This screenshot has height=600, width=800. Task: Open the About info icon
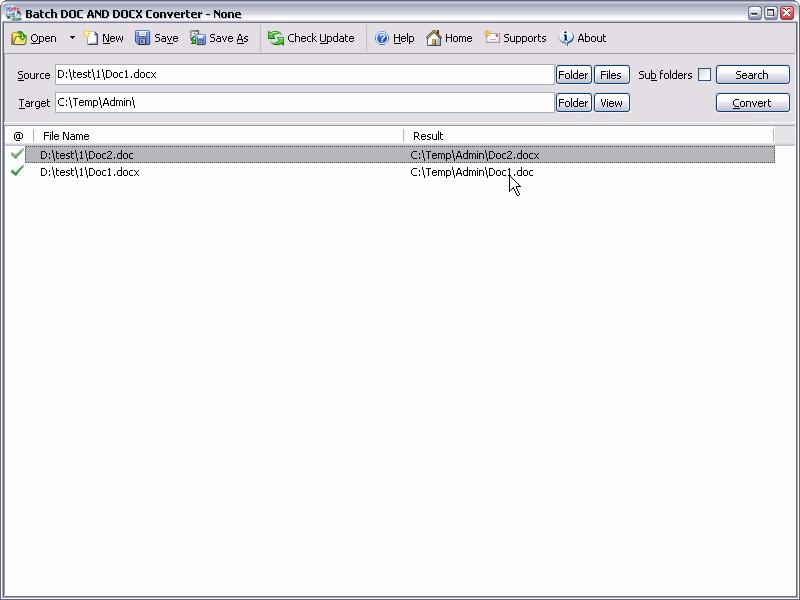coord(566,38)
